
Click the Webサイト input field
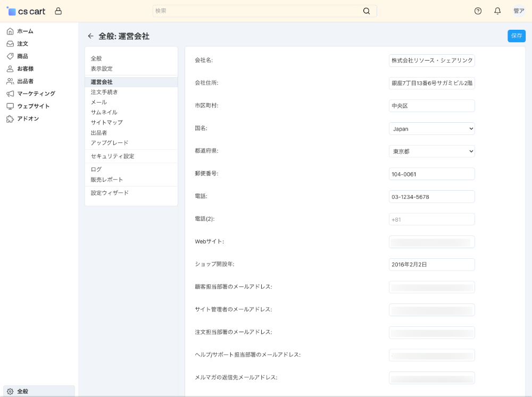tap(431, 242)
